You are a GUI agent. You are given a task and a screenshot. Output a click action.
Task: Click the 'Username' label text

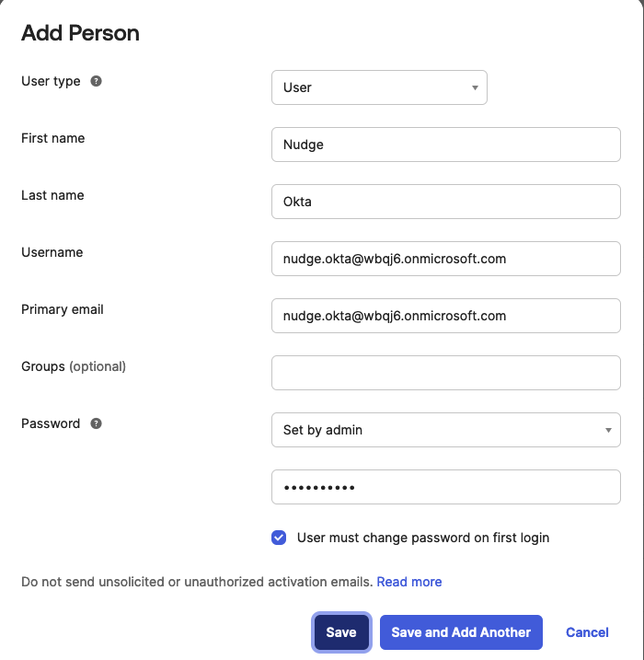[x=52, y=252]
